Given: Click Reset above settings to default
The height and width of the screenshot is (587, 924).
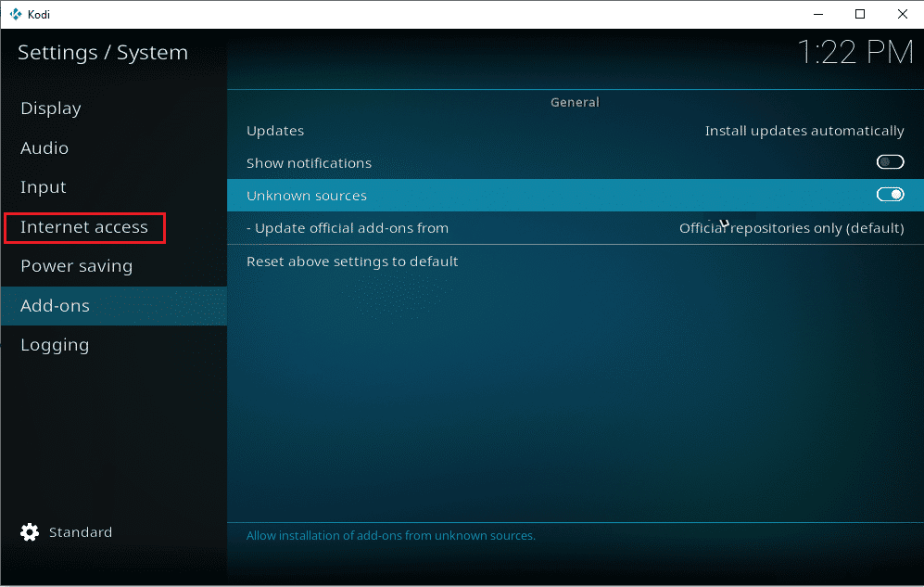Looking at the screenshot, I should pyautogui.click(x=576, y=262).
